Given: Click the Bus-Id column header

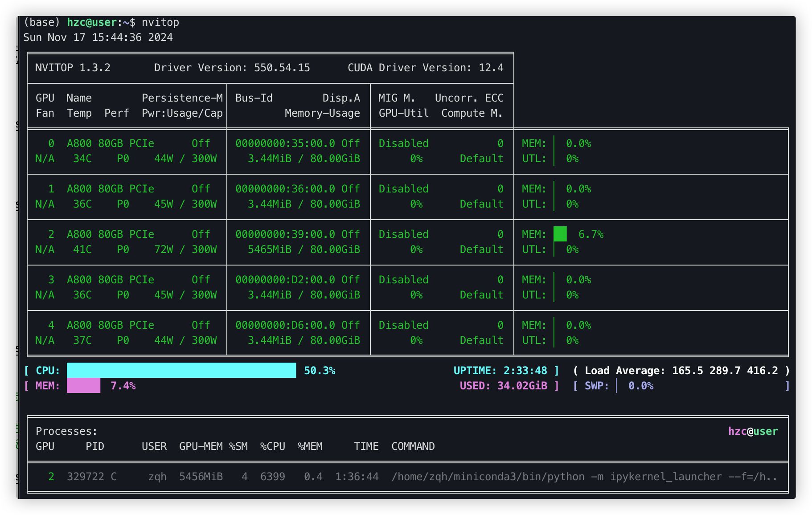Looking at the screenshot, I should (x=254, y=98).
